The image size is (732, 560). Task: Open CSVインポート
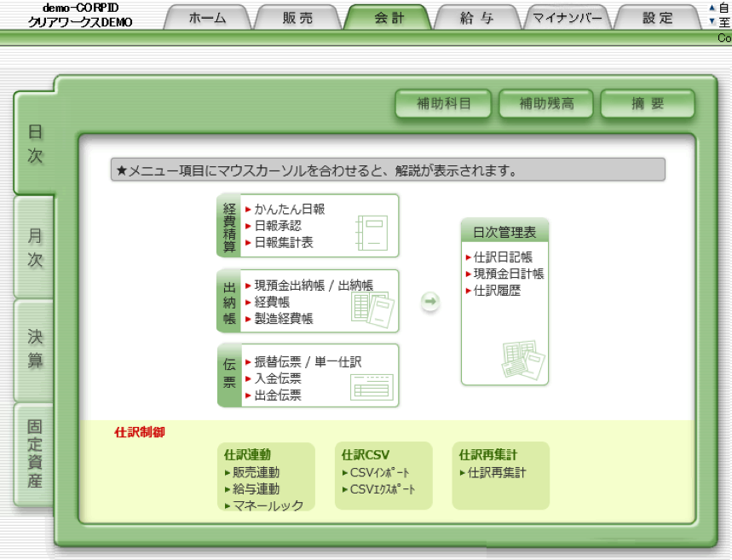point(379,473)
